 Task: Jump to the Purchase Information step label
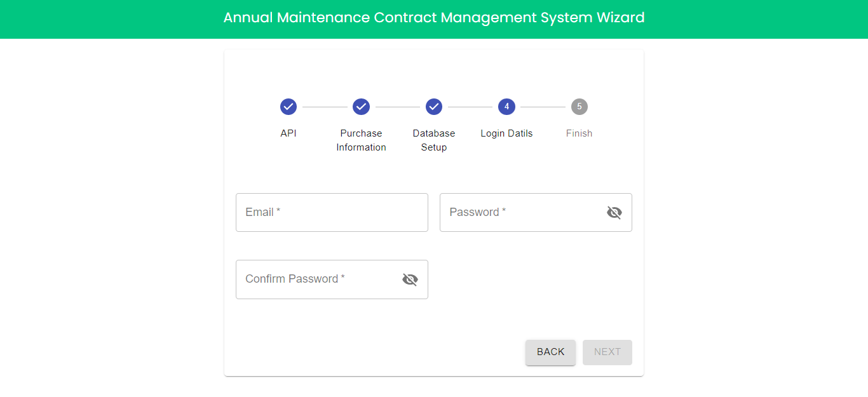[x=362, y=140]
